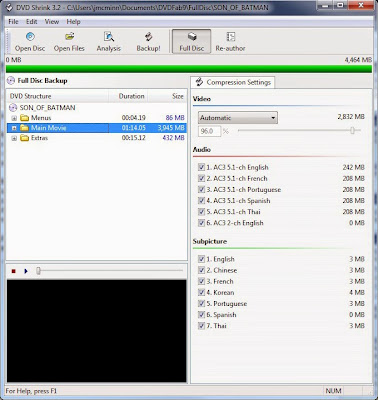The height and width of the screenshot is (400, 378).
Task: Uncheck audio track 5 AC3 5.1-ch Thai
Action: pyautogui.click(x=201, y=211)
